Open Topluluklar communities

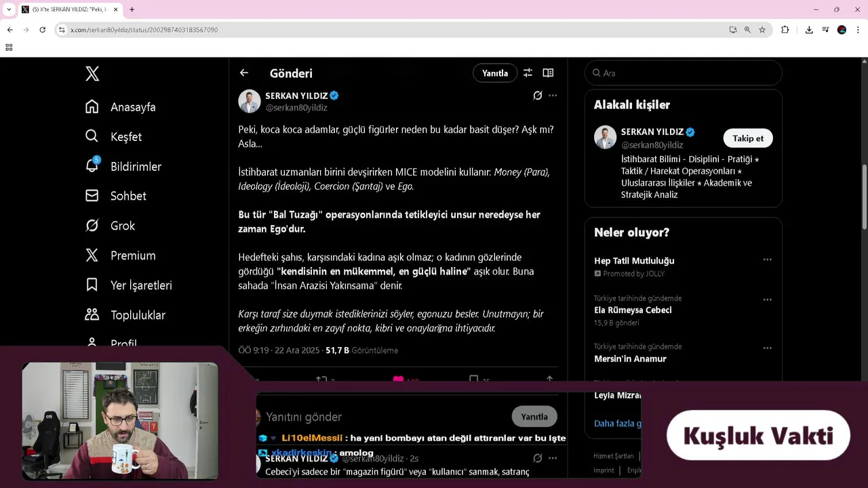coord(125,315)
